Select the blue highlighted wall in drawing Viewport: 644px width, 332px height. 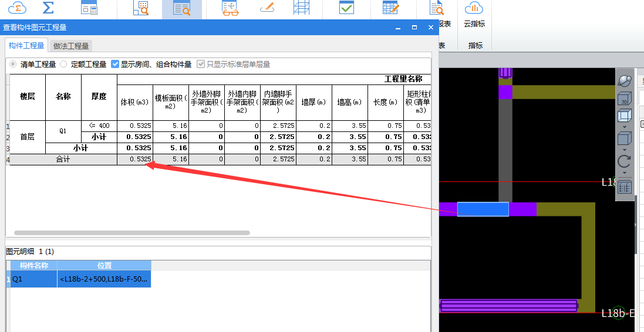pyautogui.click(x=483, y=209)
